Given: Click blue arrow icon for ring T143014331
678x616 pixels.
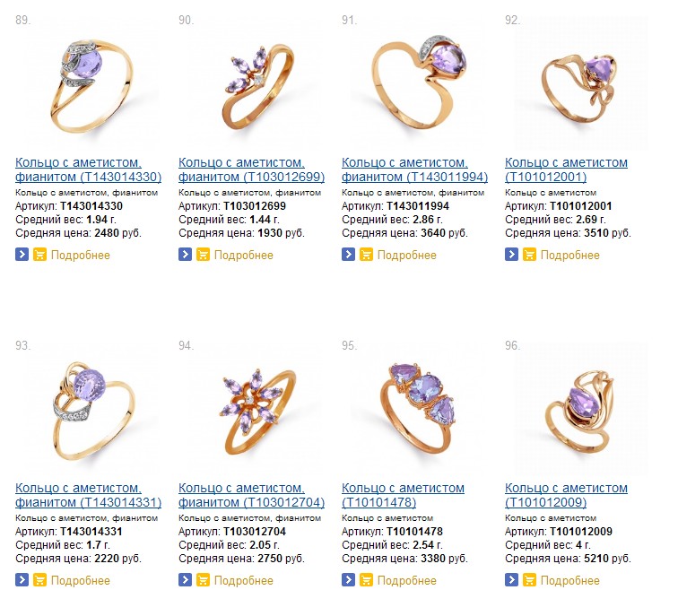Looking at the screenshot, I should click(x=22, y=580).
